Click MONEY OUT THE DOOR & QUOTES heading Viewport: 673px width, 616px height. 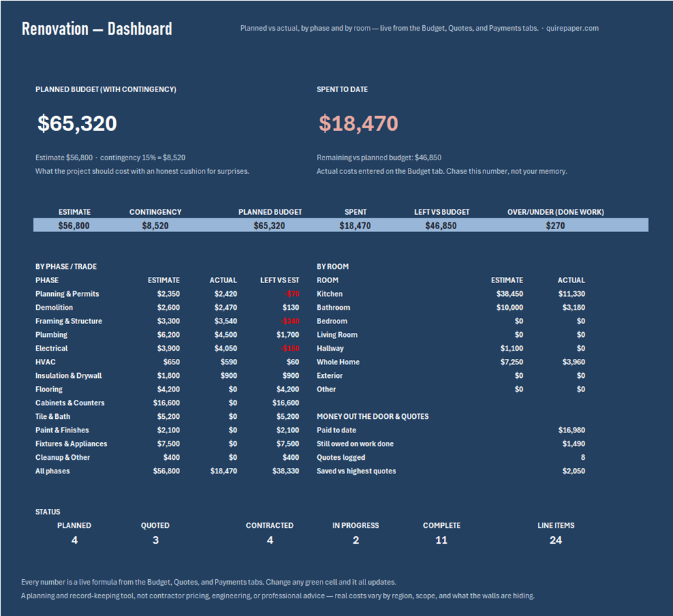click(372, 417)
